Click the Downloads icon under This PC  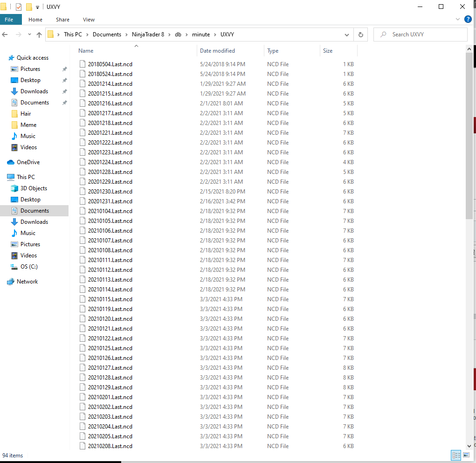pyautogui.click(x=14, y=222)
